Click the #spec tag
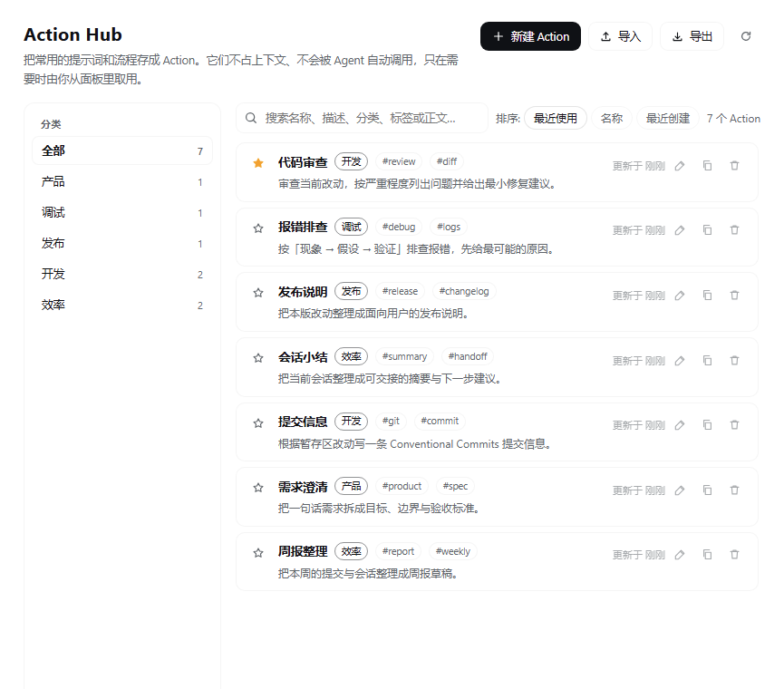 [456, 486]
